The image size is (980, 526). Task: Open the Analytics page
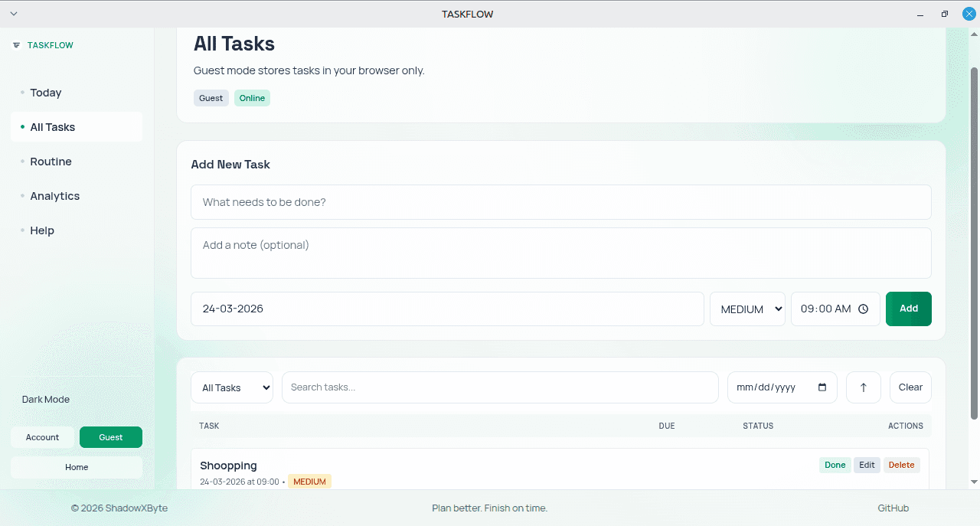(x=77, y=196)
